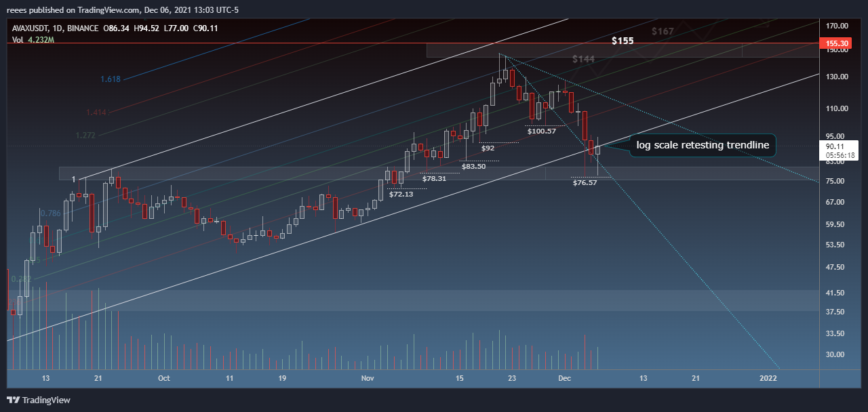
Task: Click the faded $144 label
Action: point(583,60)
